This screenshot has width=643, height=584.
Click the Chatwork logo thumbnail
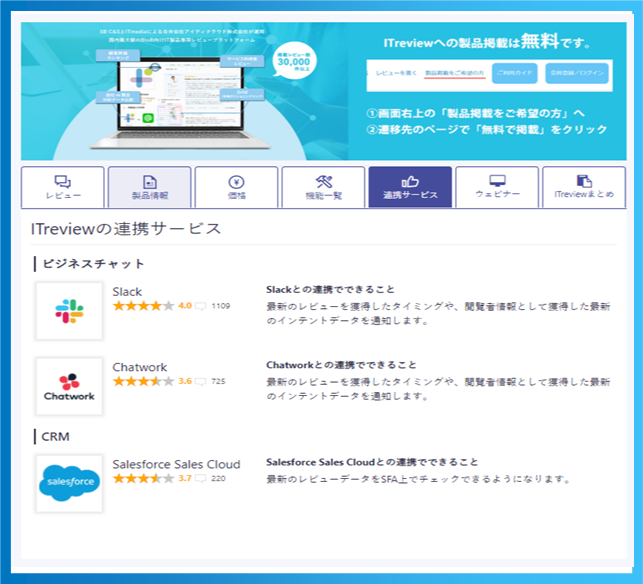pyautogui.click(x=69, y=386)
